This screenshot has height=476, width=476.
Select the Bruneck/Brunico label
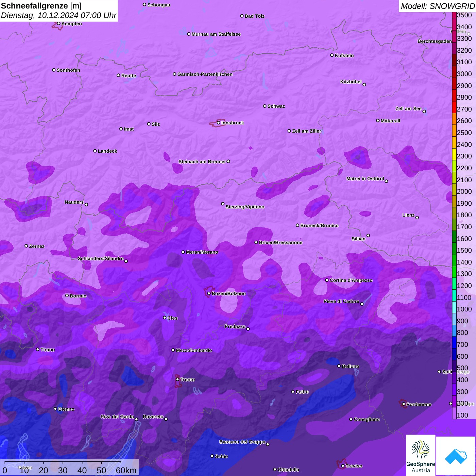tap(319, 225)
